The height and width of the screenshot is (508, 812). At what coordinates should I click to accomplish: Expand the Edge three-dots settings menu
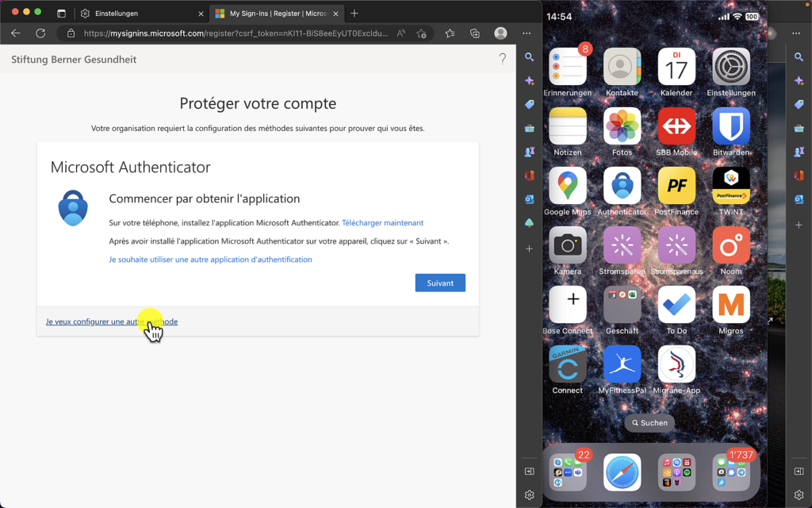click(527, 33)
